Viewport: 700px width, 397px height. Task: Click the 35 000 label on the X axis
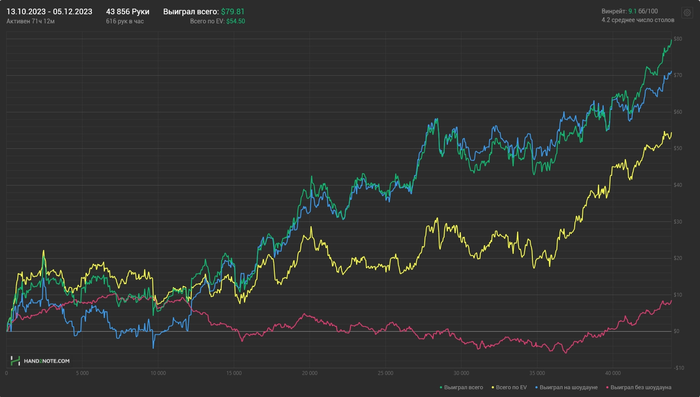tap(538, 373)
